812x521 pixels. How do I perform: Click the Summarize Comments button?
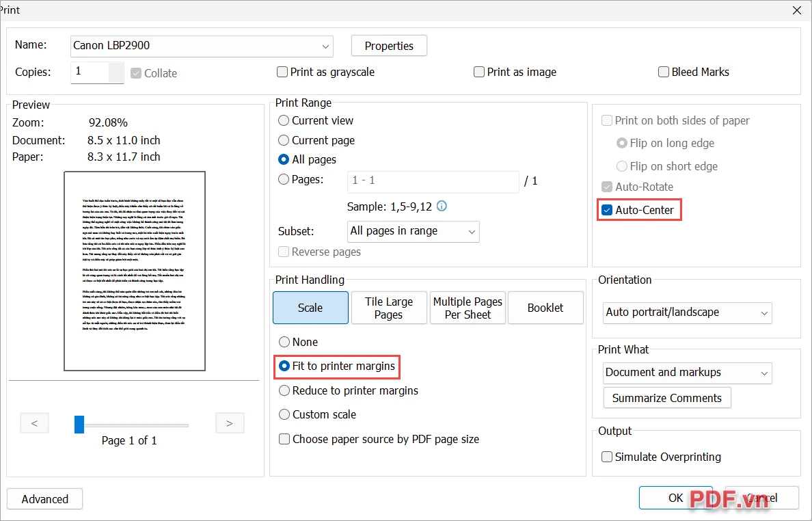tap(667, 398)
